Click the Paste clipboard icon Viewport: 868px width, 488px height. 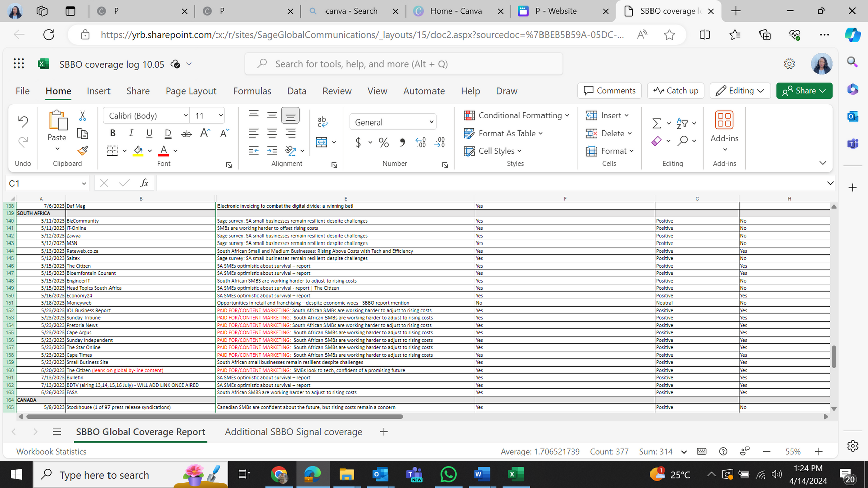pos(57,120)
